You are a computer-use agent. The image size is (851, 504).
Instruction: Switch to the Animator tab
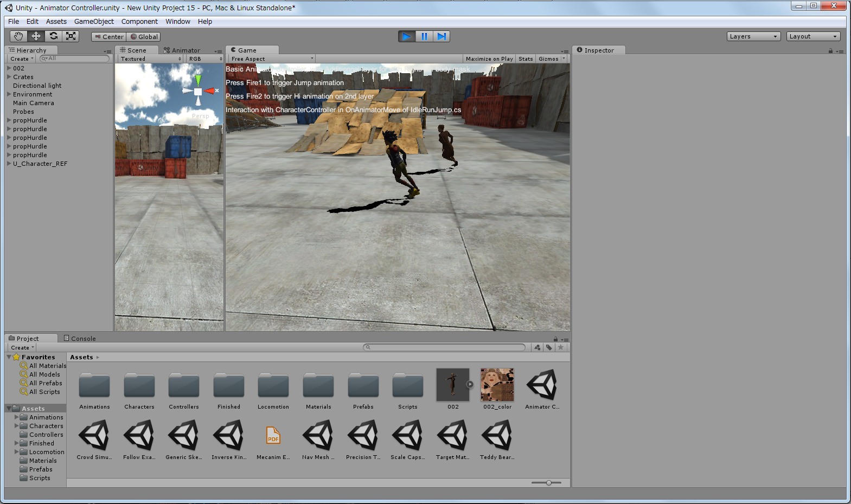pos(182,50)
